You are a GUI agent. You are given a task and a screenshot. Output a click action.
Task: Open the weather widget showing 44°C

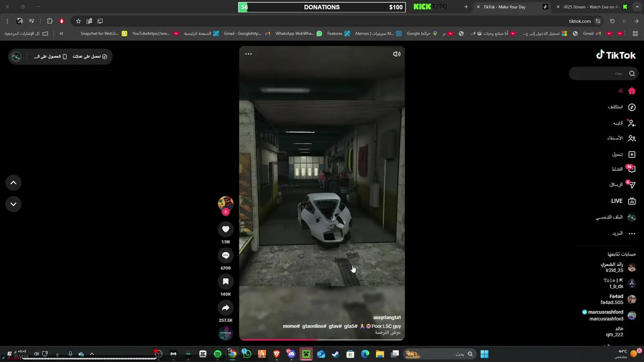tap(628, 354)
